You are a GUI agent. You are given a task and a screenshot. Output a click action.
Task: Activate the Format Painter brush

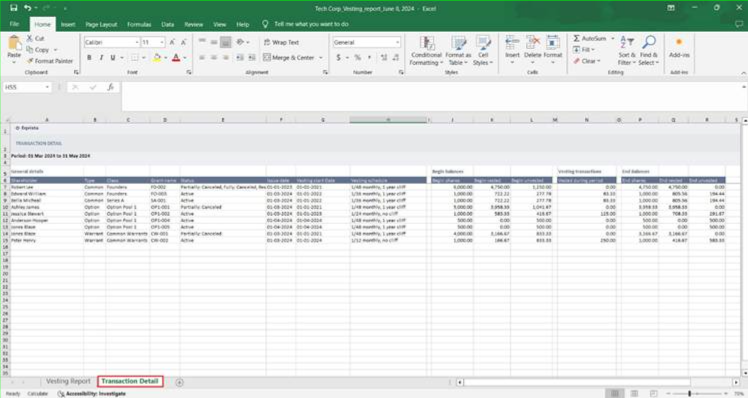click(x=50, y=61)
